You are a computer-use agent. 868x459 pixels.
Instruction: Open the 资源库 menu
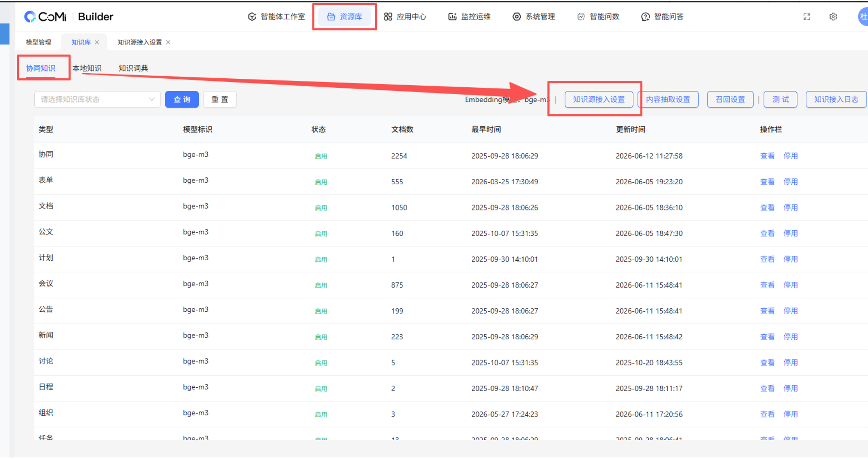[344, 17]
